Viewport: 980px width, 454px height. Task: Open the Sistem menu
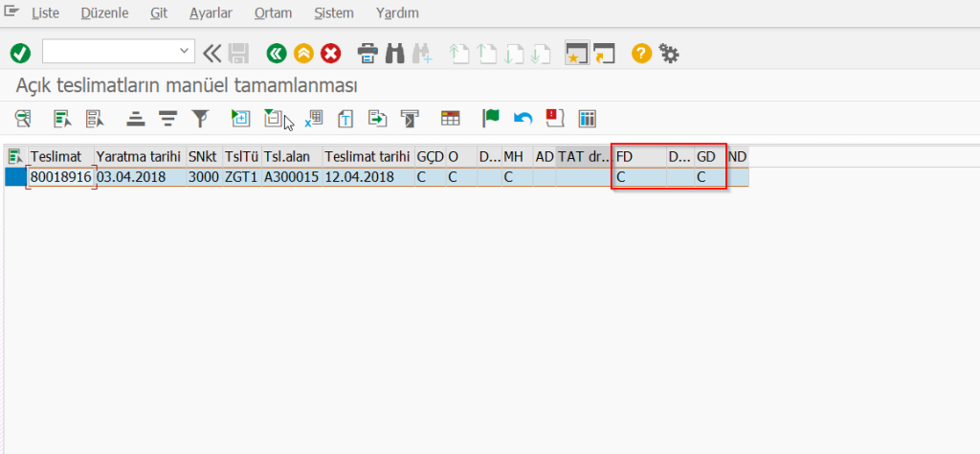334,12
